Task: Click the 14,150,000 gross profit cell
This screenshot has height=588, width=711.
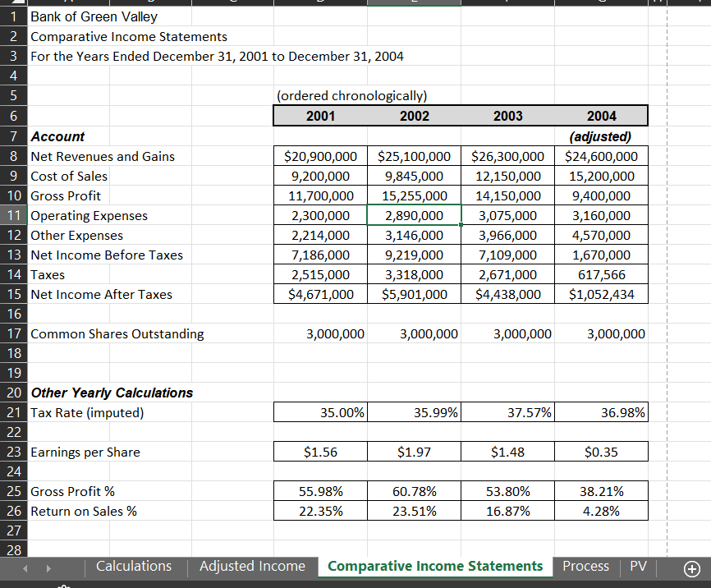Action: [508, 195]
